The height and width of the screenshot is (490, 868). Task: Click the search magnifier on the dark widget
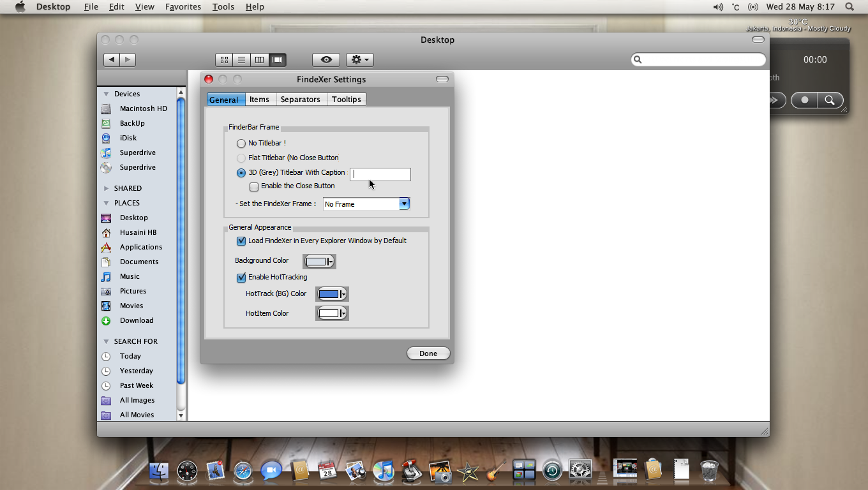point(830,100)
